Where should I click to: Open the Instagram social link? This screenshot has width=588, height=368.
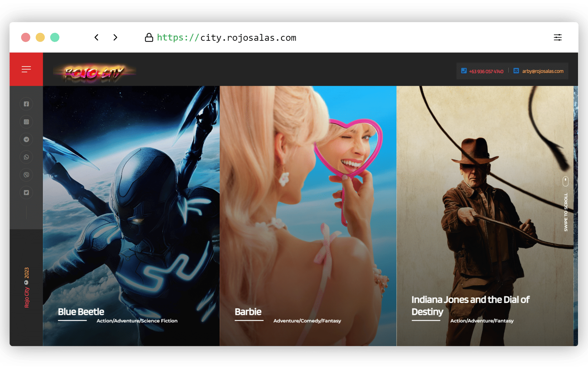pos(26,122)
